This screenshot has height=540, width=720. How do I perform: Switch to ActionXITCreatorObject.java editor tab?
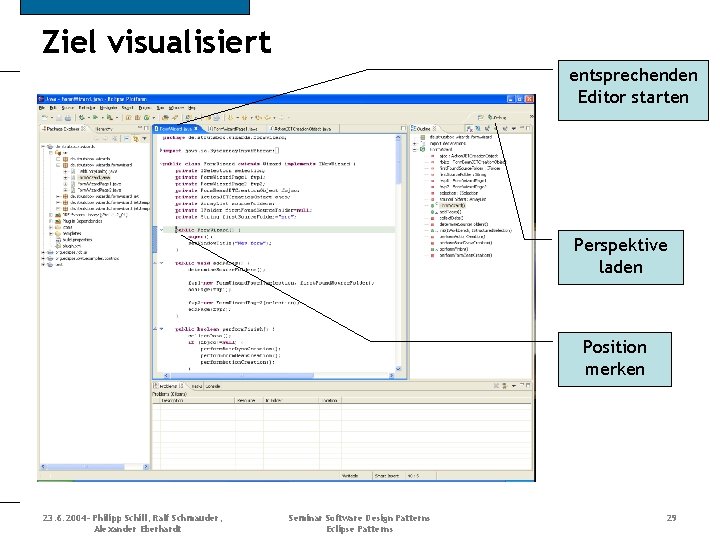click(x=301, y=129)
